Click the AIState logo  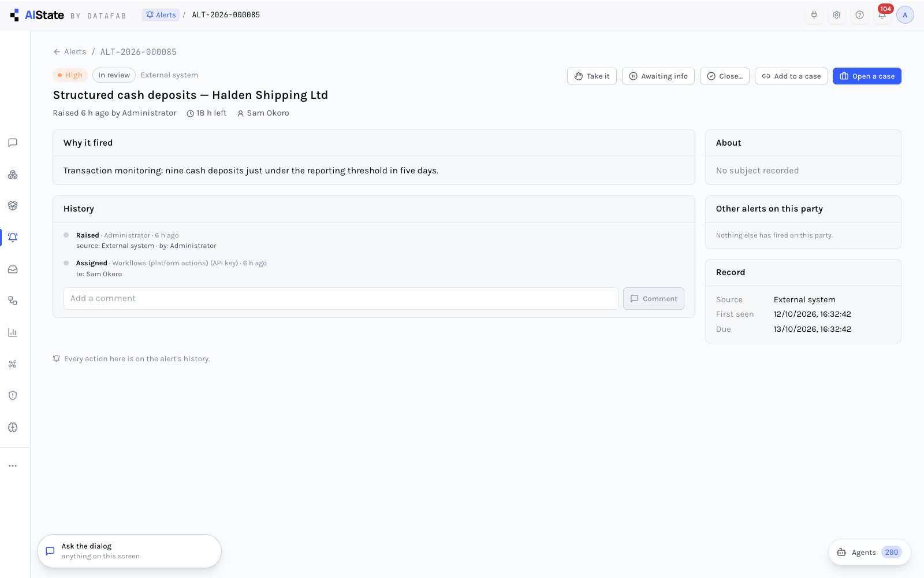(x=38, y=15)
